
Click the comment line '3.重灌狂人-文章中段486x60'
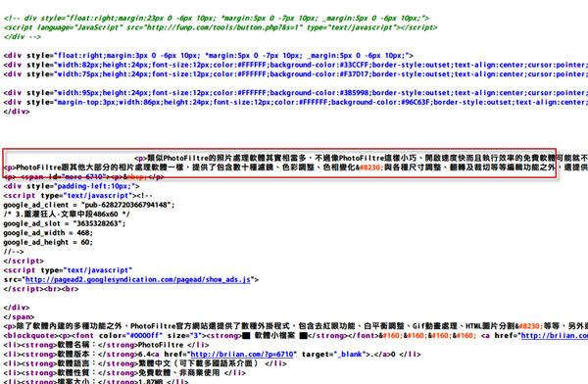(x=67, y=215)
